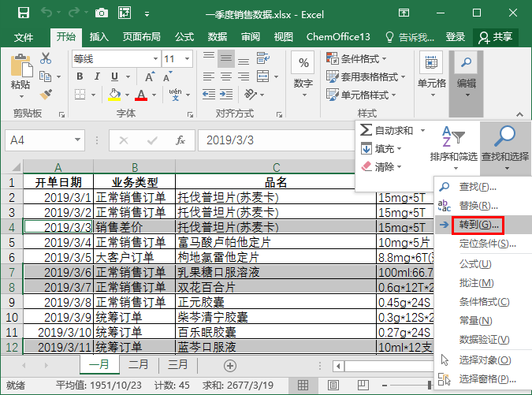The height and width of the screenshot is (395, 532).
Task: Click the Undo arrow icon
Action: [47, 13]
